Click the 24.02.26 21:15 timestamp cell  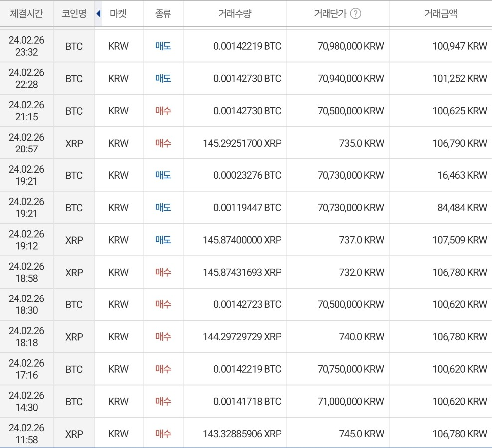point(27,111)
